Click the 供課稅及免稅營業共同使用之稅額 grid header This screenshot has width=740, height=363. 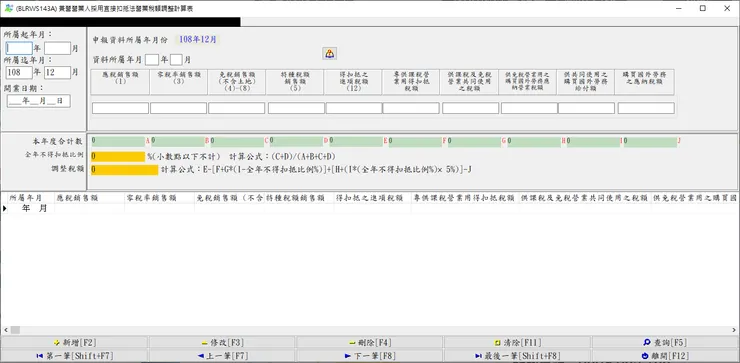(584, 198)
